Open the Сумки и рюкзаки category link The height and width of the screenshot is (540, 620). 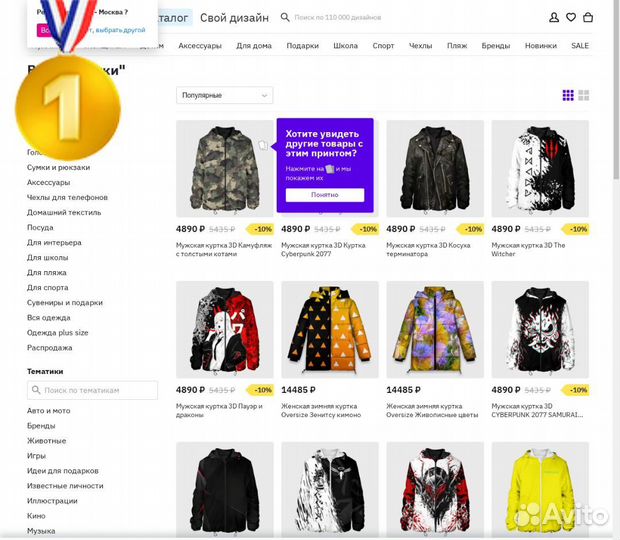pos(59,168)
